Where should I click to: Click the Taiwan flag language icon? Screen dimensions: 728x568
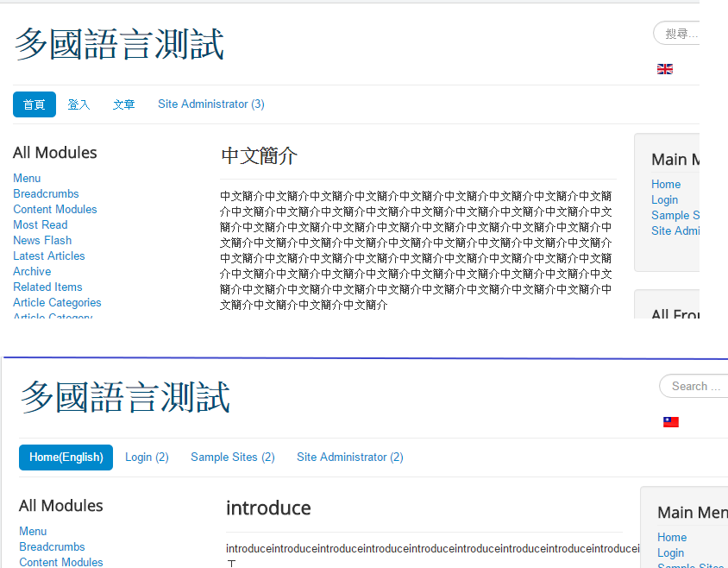670,422
